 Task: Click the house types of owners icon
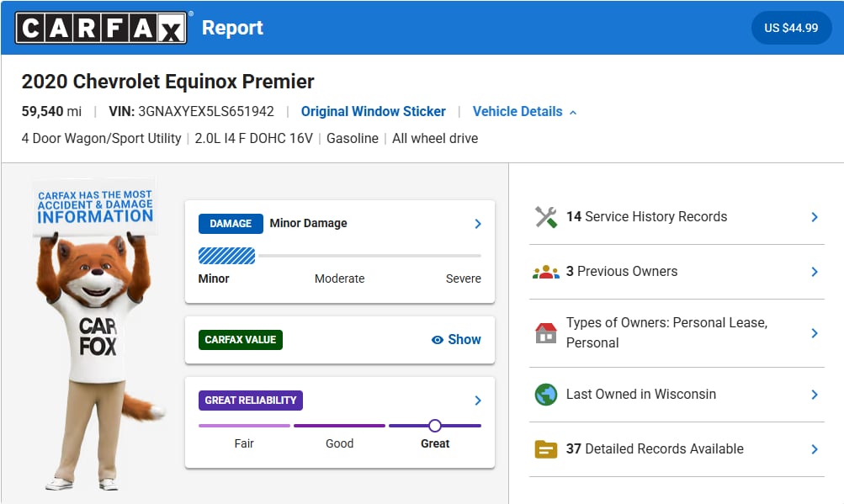[546, 332]
